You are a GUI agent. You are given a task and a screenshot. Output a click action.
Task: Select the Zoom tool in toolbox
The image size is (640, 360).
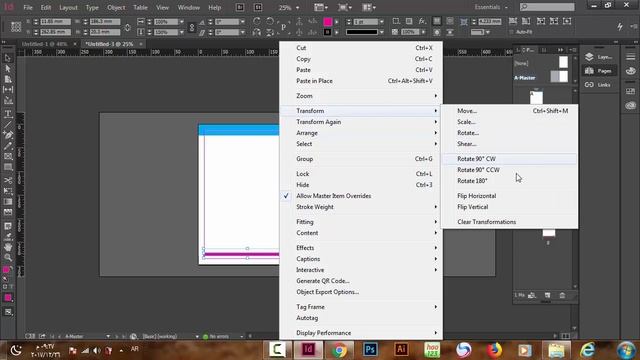pos(8,258)
